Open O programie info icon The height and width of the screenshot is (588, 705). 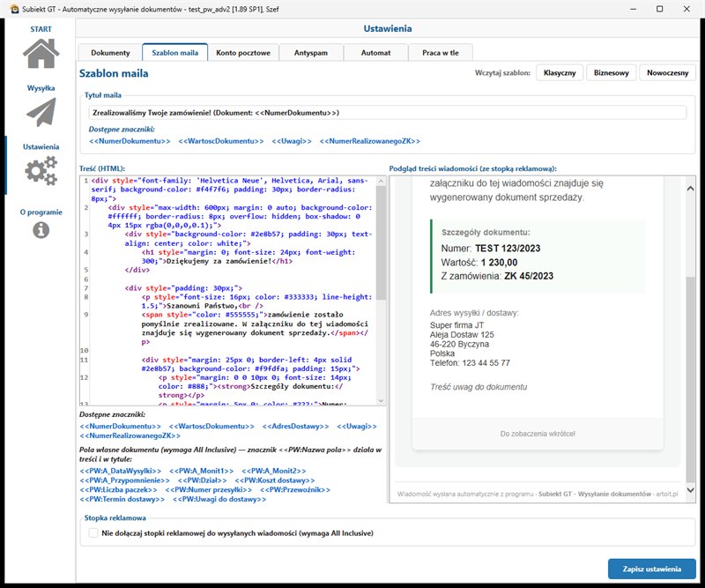tap(41, 230)
